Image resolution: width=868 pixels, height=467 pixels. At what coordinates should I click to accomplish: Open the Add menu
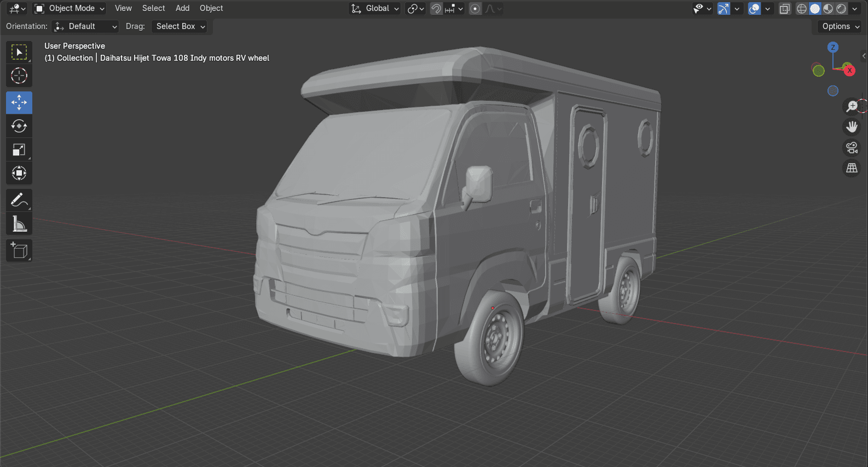[182, 8]
